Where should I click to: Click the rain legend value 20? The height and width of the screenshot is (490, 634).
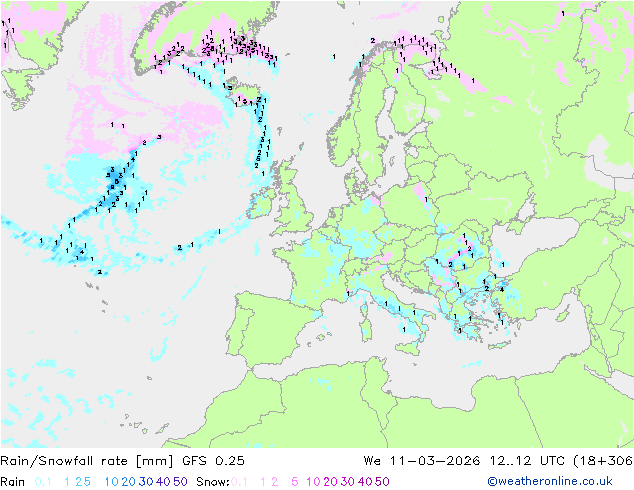[x=129, y=482]
